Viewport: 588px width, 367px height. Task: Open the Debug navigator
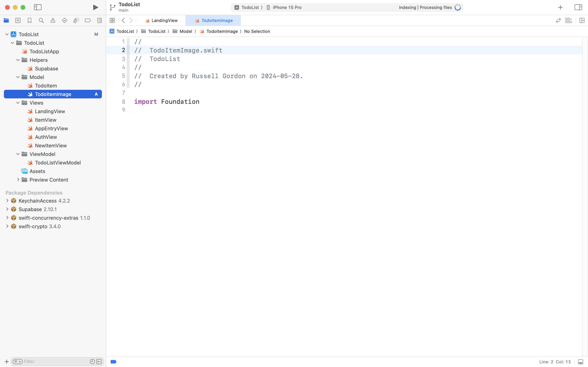(x=76, y=20)
